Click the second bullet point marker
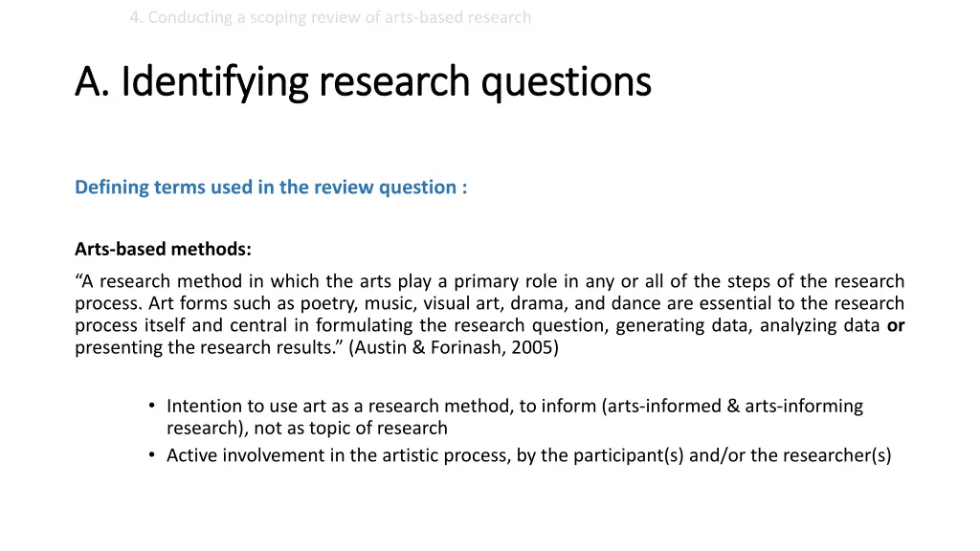Viewport: 980px width, 551px height. 152,455
